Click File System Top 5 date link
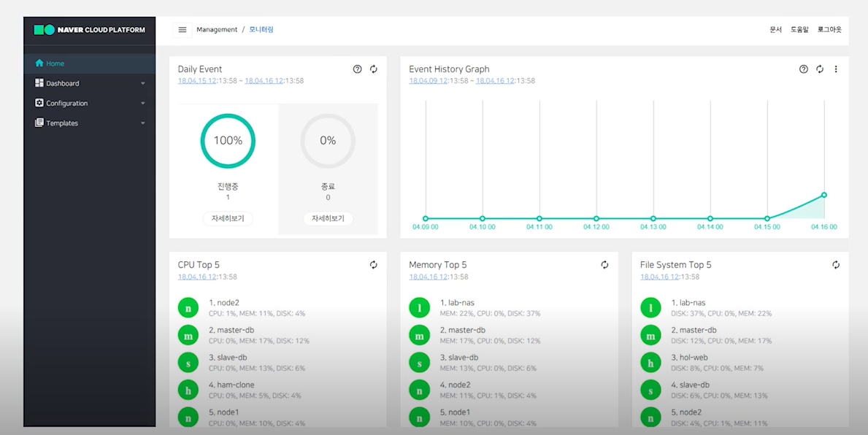This screenshot has height=435, width=868. pos(660,277)
